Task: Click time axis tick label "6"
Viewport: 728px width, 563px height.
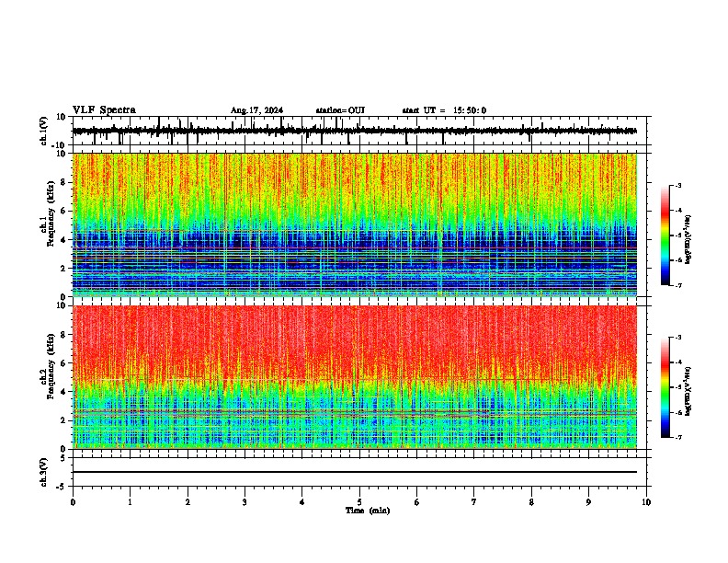Action: (417, 502)
